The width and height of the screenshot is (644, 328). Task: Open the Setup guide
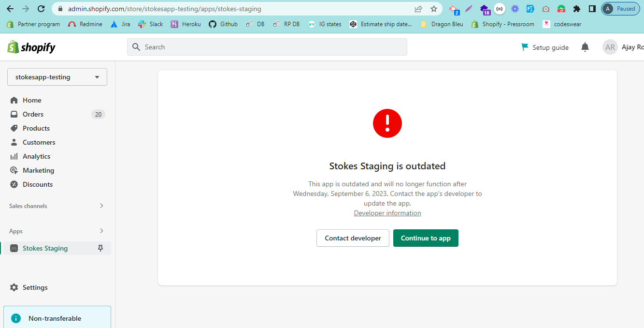[545, 47]
